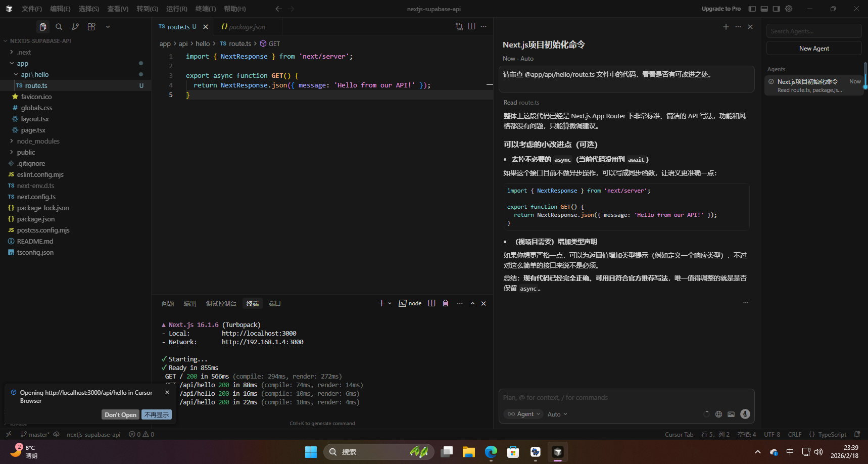Select the Next.js项目初始化命令 agent entry
The width and height of the screenshot is (868, 464).
814,85
